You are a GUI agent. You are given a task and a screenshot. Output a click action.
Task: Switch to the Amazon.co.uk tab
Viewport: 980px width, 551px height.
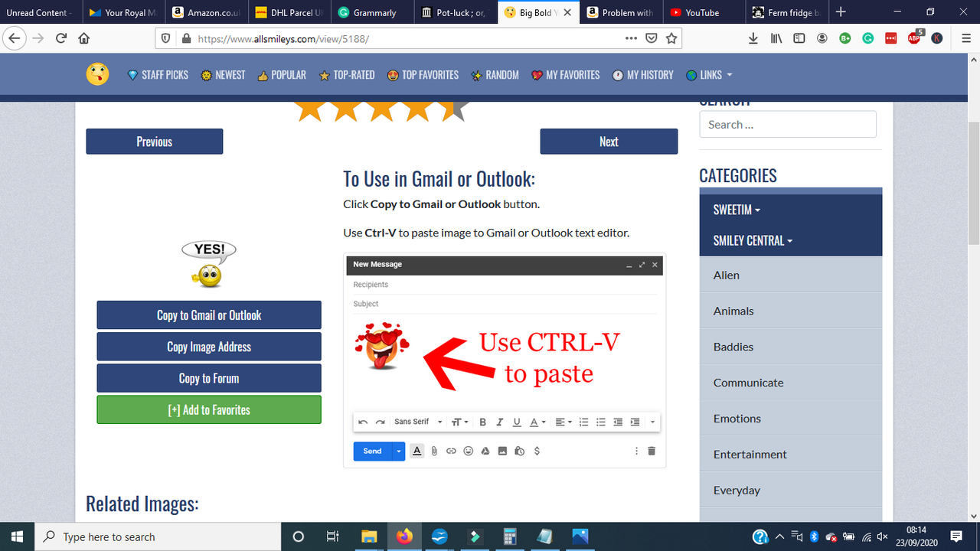coord(207,12)
